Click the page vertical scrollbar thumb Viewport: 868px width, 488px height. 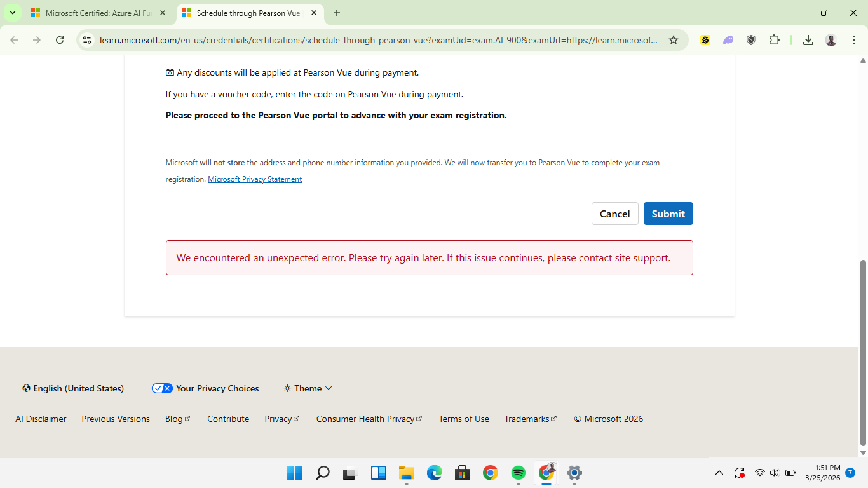coord(863,353)
